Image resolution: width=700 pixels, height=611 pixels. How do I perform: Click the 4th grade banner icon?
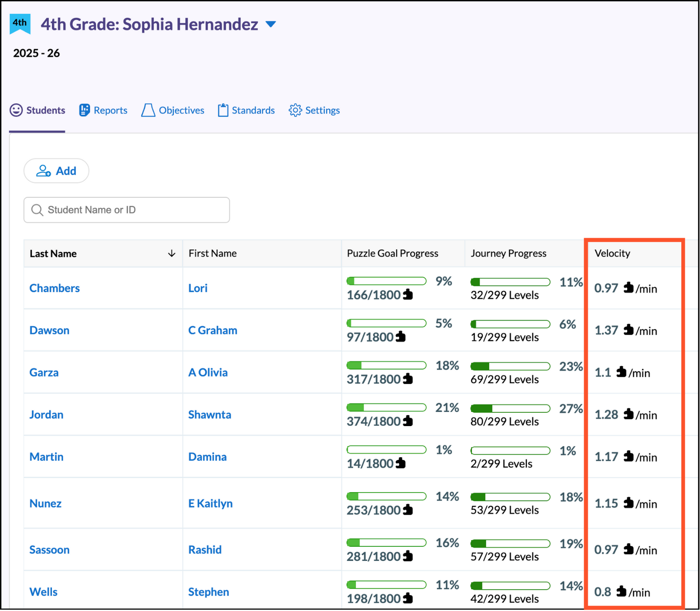[20, 23]
